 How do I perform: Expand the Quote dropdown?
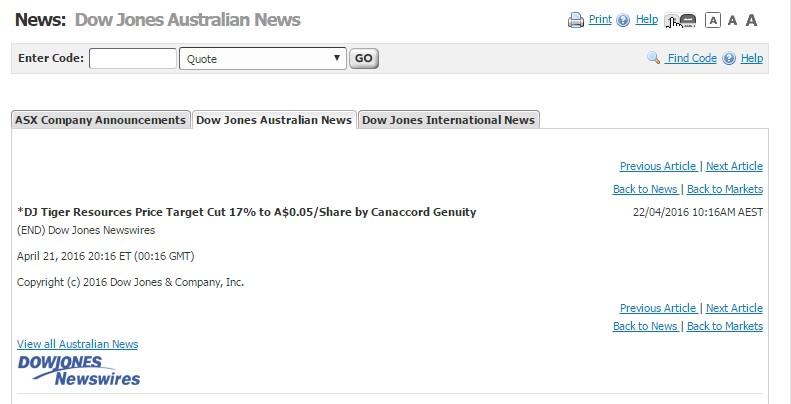coord(263,59)
